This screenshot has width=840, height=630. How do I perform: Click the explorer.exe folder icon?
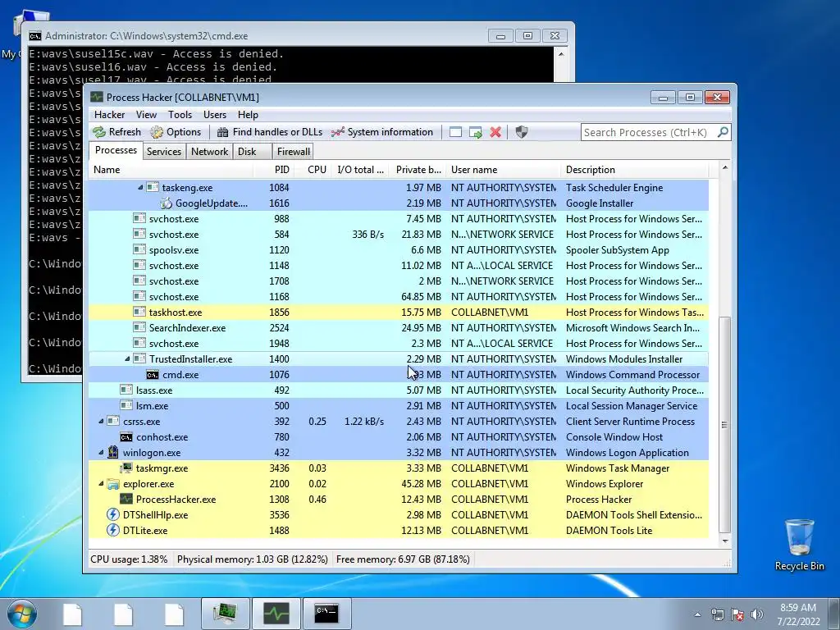point(113,484)
